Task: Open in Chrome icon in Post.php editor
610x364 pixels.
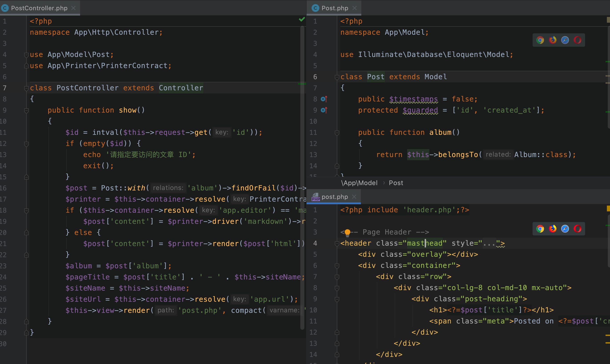Action: 540,40
